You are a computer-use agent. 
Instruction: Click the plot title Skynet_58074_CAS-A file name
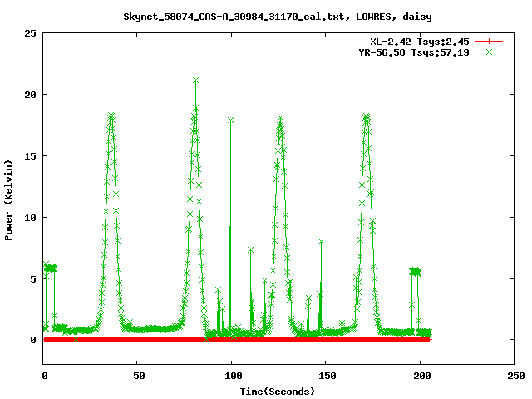point(277,17)
